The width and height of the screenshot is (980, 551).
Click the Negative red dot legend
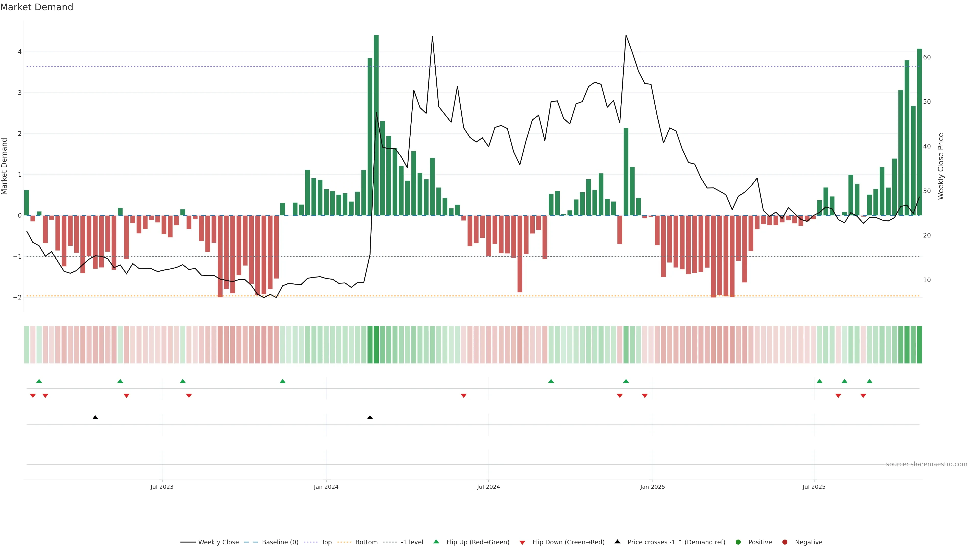[785, 542]
